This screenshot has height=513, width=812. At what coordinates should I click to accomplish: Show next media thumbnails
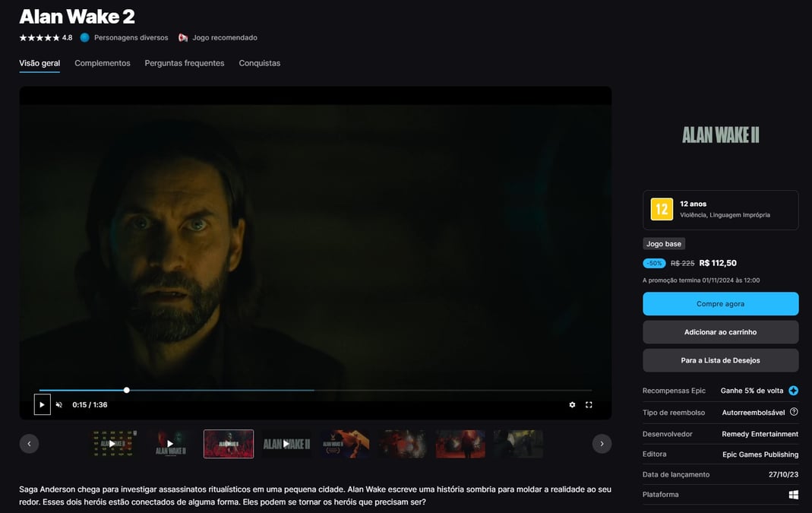[x=602, y=444]
